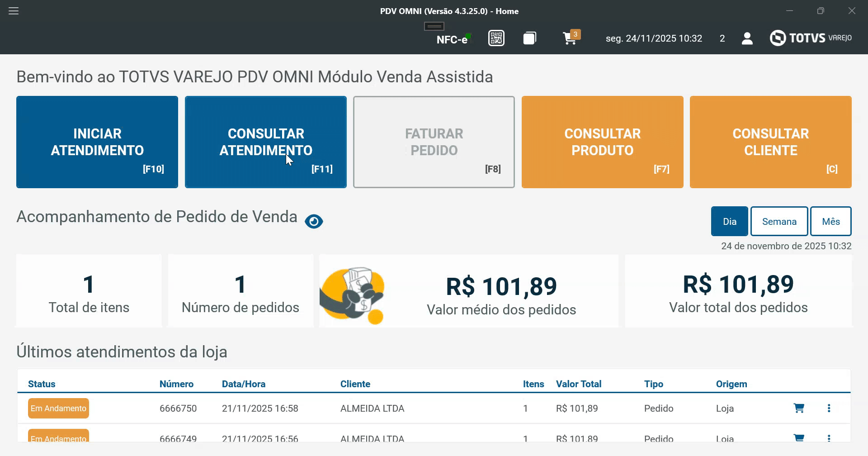Viewport: 868px width, 456px height.
Task: Open more options for order 6666750
Action: point(829,408)
